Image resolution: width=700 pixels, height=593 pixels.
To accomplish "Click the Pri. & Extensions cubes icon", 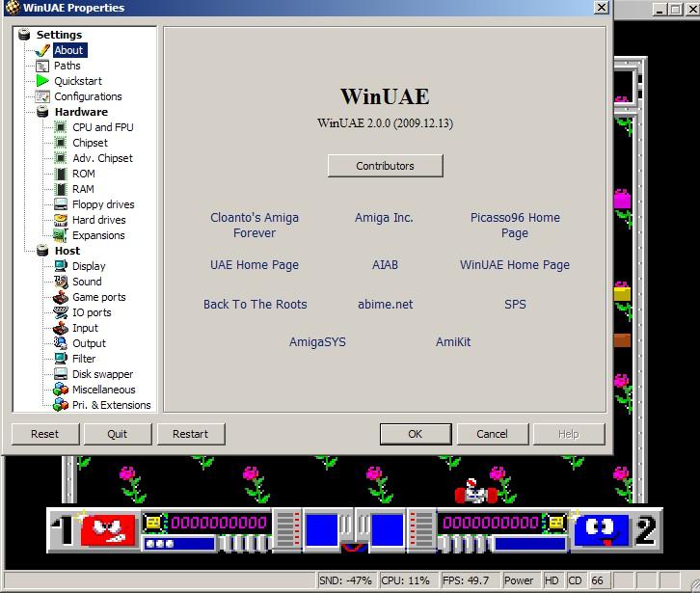I will 61,405.
